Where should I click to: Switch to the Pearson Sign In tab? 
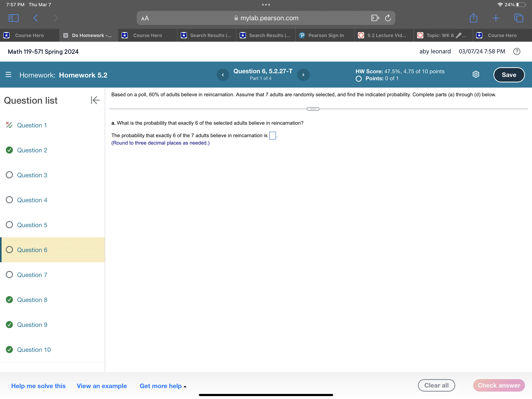click(324, 35)
